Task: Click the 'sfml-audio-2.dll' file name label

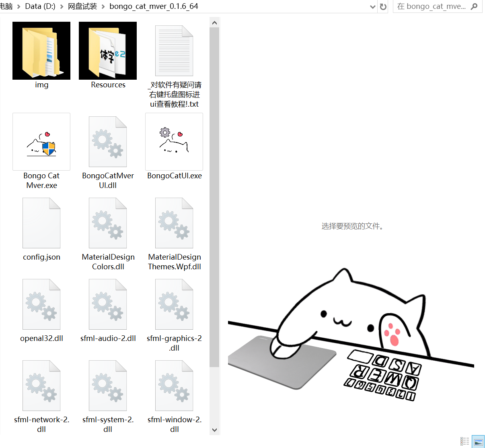Action: tap(108, 339)
